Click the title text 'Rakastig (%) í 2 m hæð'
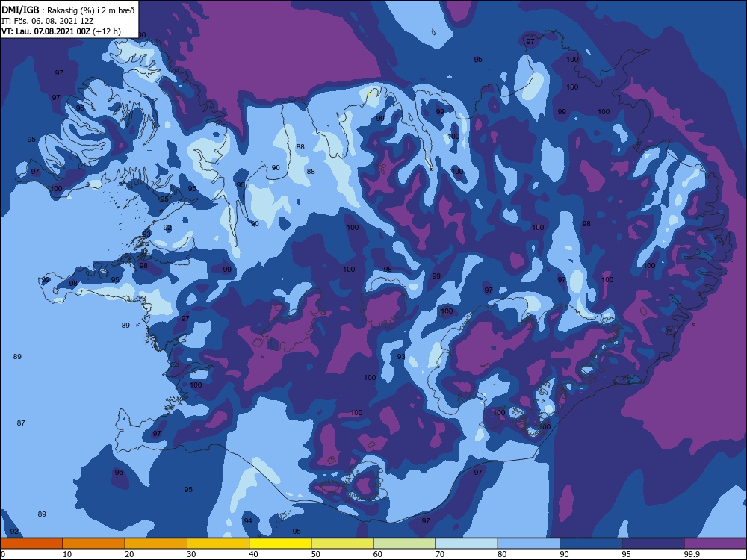747x560 pixels. [91, 10]
